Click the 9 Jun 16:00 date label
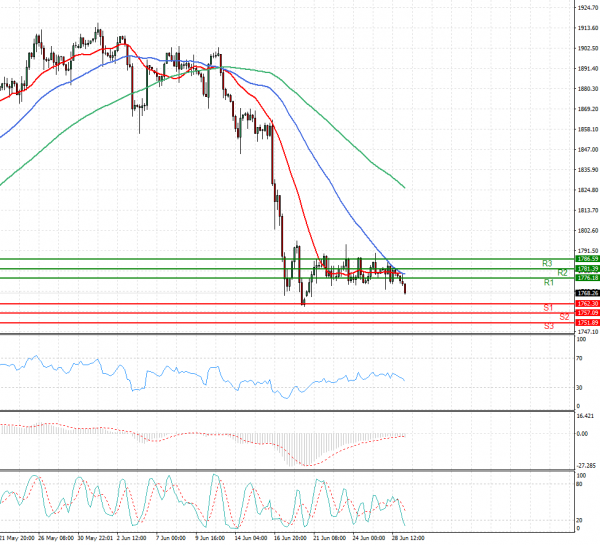Image resolution: width=600 pixels, height=545 pixels. coord(210,538)
